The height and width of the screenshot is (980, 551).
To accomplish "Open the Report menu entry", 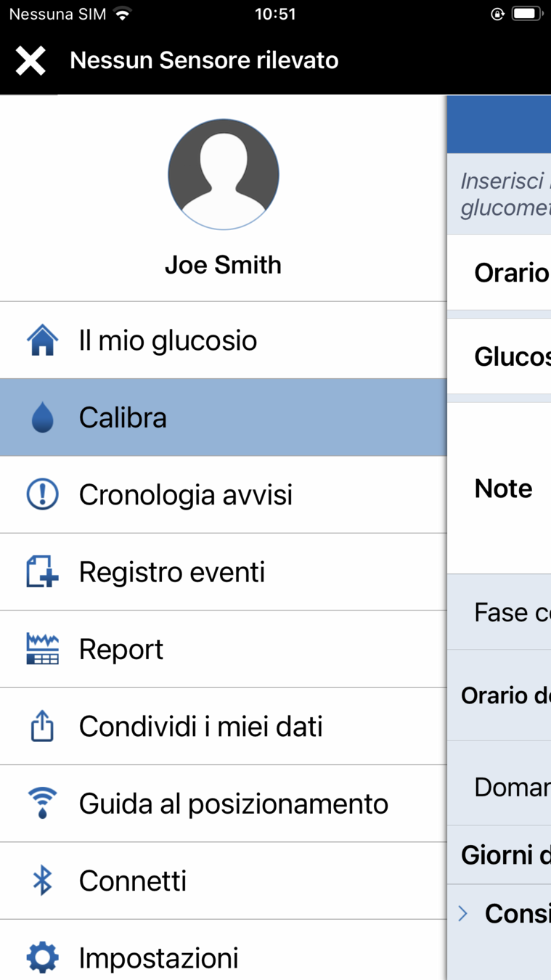I will coord(121,649).
